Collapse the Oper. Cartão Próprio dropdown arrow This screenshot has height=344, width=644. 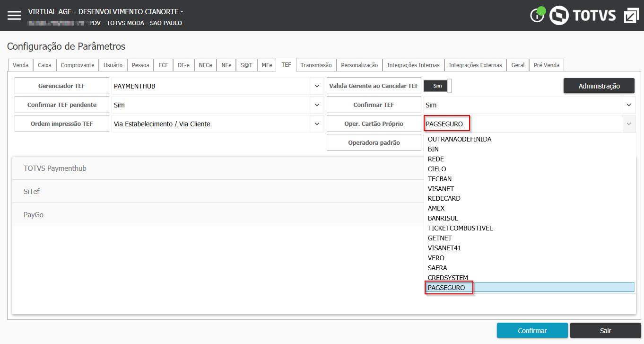pos(628,124)
